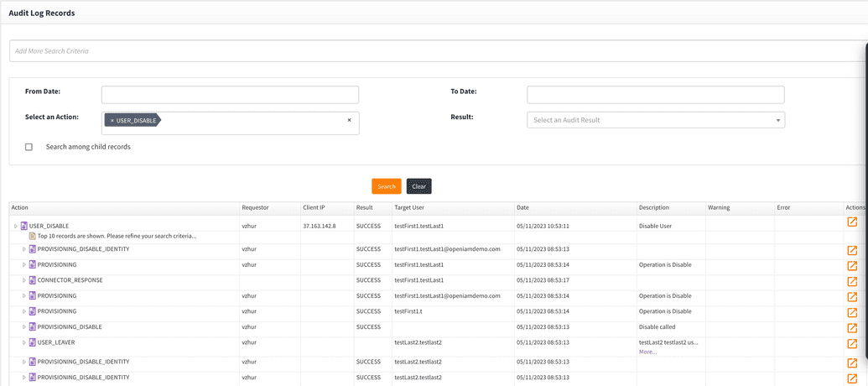Expand the USER_LEAVER tree row
The image size is (868, 386).
(x=23, y=342)
